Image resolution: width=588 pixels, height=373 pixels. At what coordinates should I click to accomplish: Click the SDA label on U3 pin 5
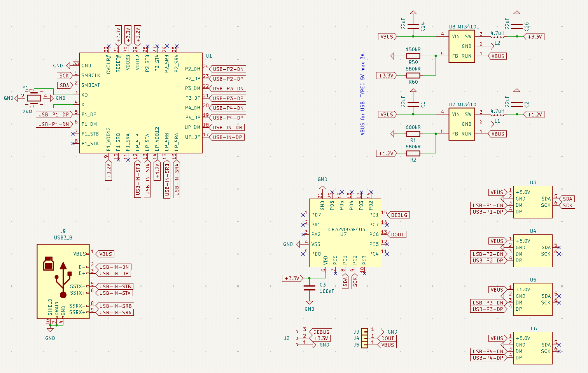(x=567, y=199)
